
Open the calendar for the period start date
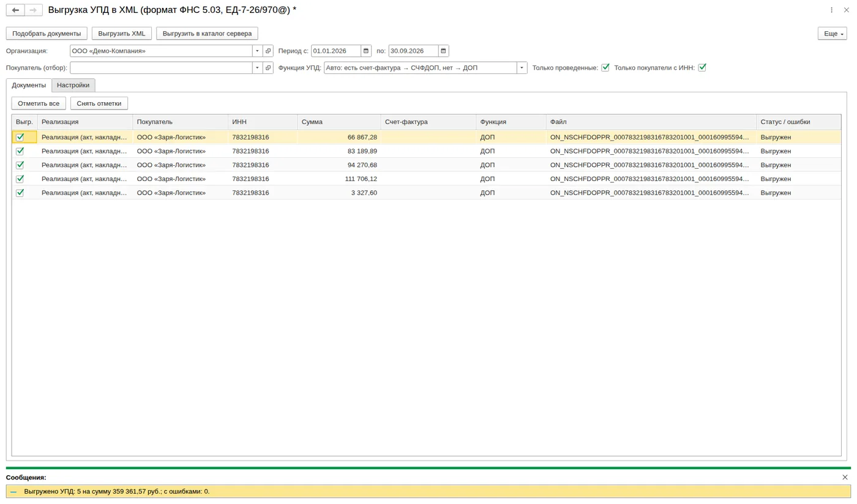(x=366, y=51)
